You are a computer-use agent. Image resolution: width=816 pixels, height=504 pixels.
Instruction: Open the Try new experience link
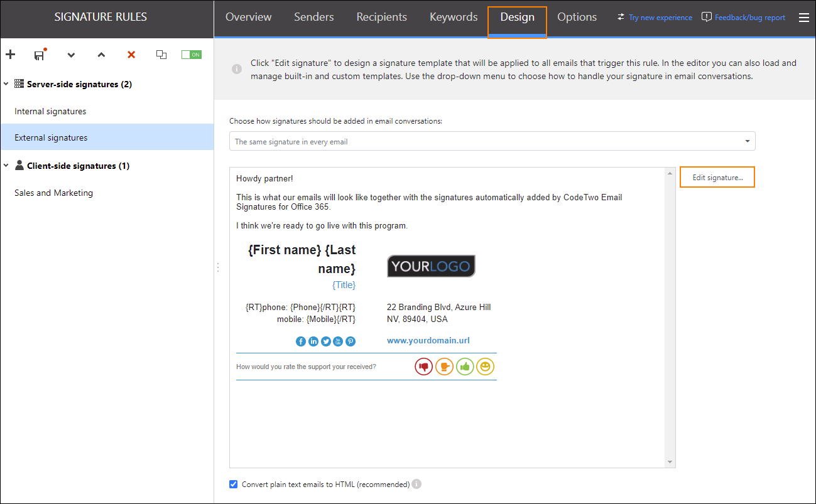(659, 17)
